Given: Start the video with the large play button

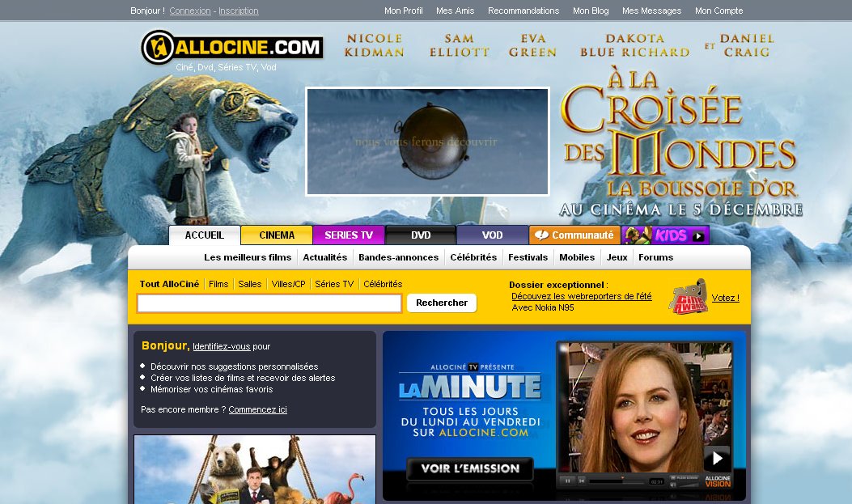Looking at the screenshot, I should [x=717, y=459].
